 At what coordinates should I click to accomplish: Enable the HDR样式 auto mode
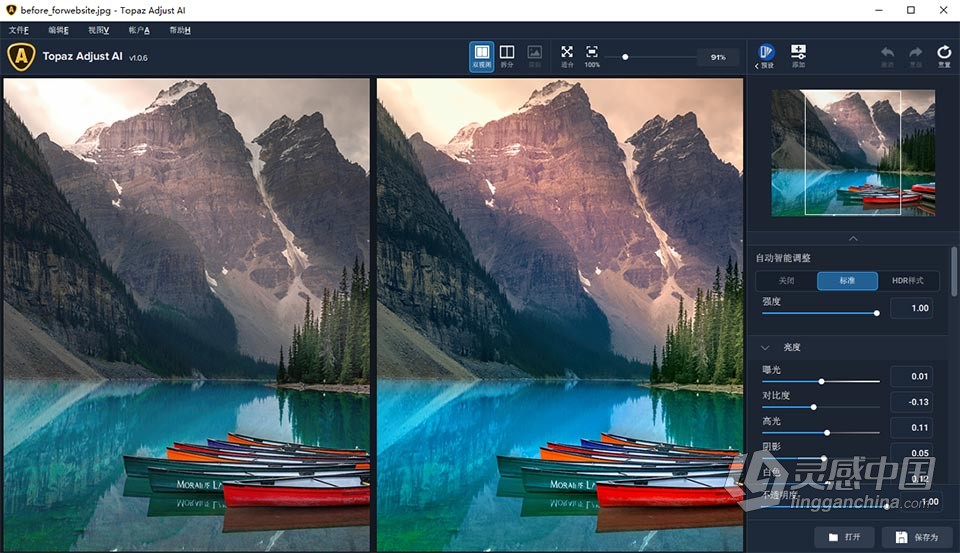[x=908, y=281]
